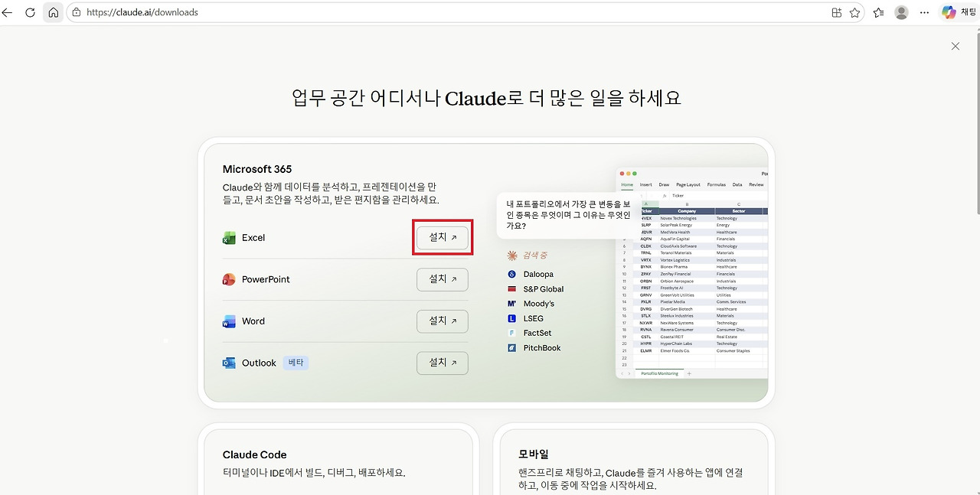Click the 검색 중 status text
This screenshot has height=495, width=980.
(x=536, y=256)
